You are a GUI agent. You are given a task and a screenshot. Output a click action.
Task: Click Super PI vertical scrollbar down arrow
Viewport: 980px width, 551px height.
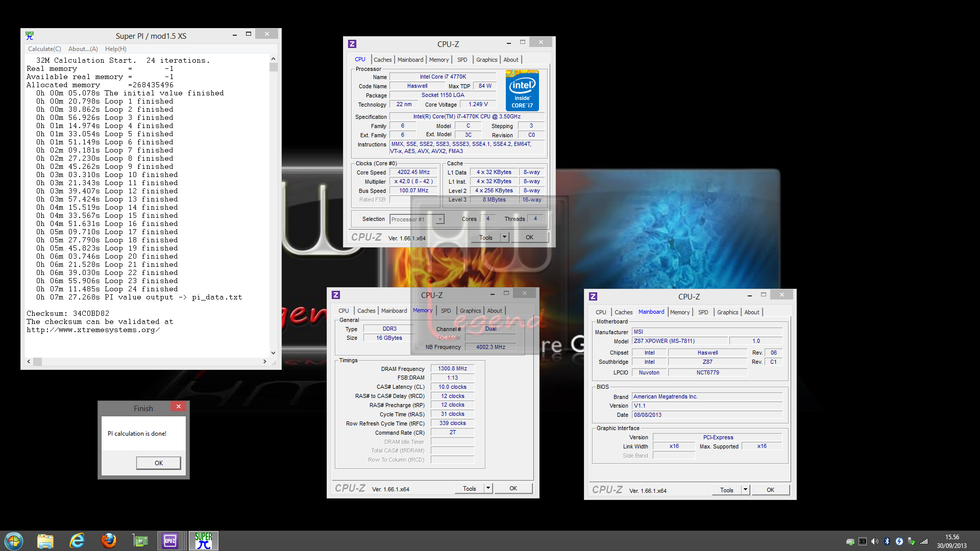[274, 353]
